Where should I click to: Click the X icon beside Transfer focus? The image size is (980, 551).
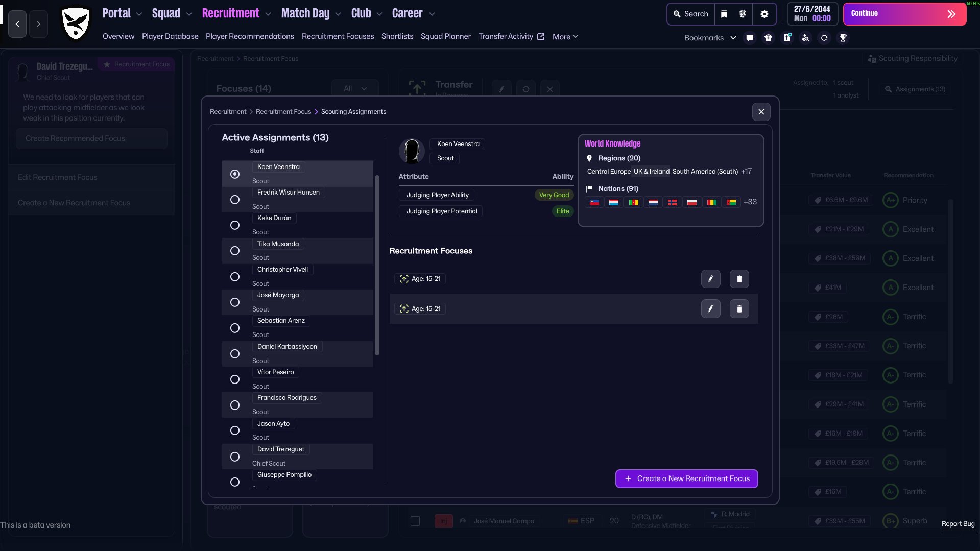coord(549,89)
